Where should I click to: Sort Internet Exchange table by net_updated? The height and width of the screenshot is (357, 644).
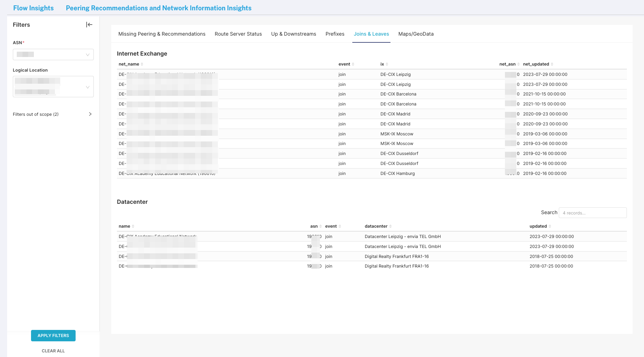click(x=538, y=64)
